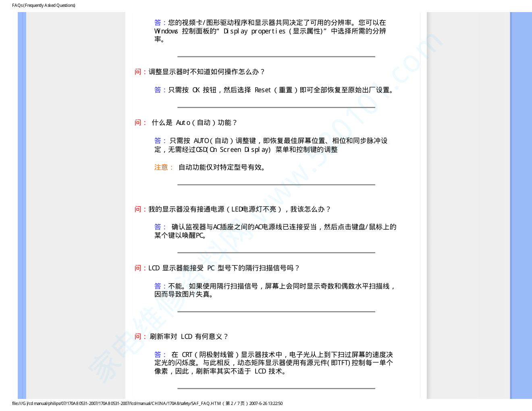Click the answer about pressing OK then Reset
Image resolution: width=532 pixels, height=411 pixels.
pos(275,90)
